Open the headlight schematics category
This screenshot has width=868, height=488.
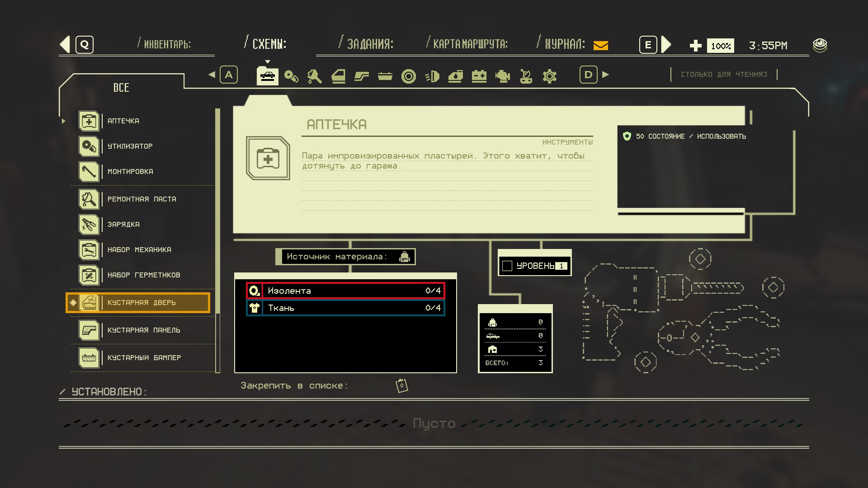[x=432, y=76]
